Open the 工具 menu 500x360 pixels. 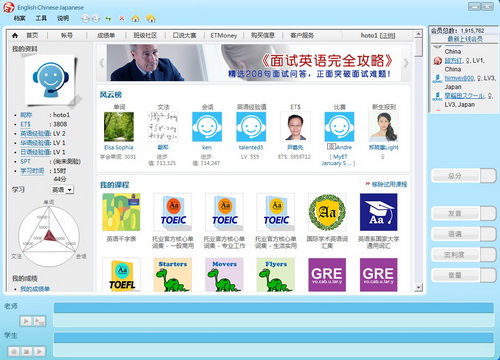click(41, 18)
